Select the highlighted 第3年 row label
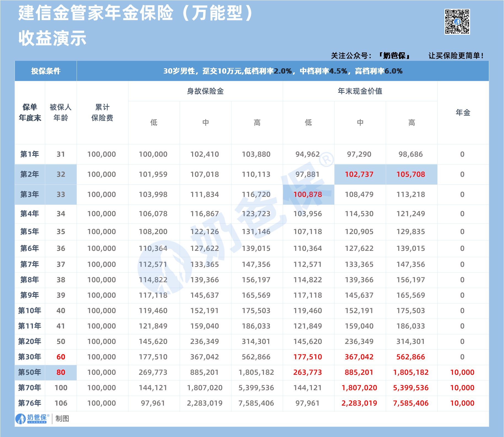 (29, 194)
